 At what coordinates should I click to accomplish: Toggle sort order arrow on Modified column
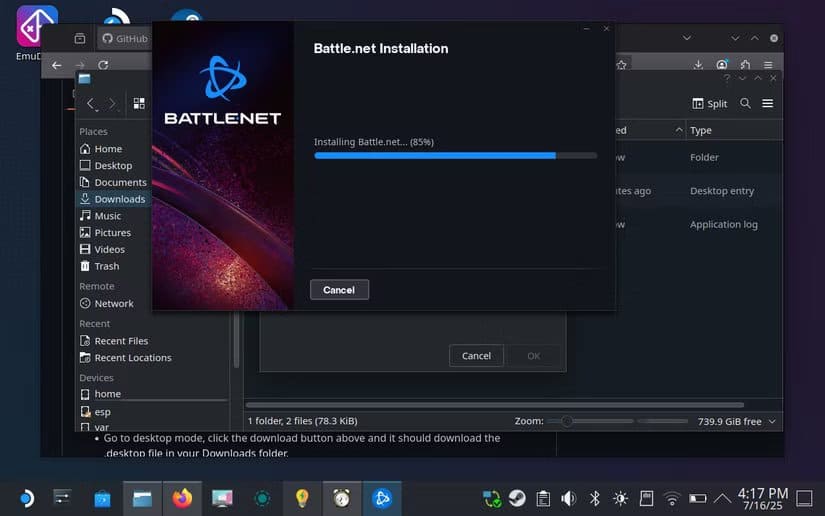coord(679,130)
